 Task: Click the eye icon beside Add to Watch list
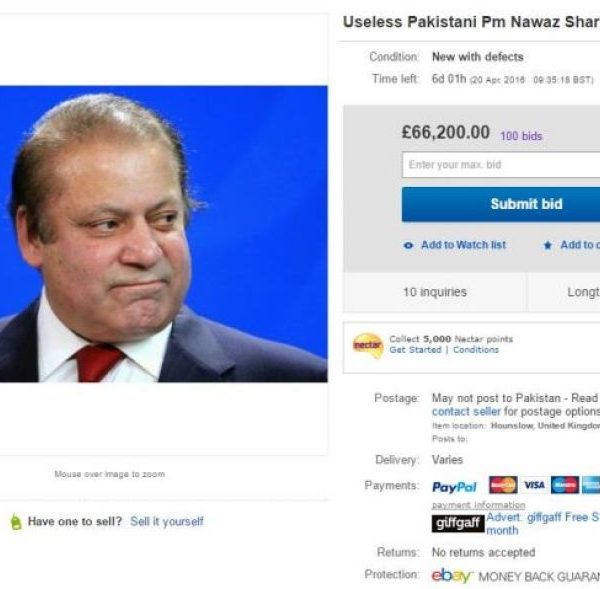pos(408,245)
